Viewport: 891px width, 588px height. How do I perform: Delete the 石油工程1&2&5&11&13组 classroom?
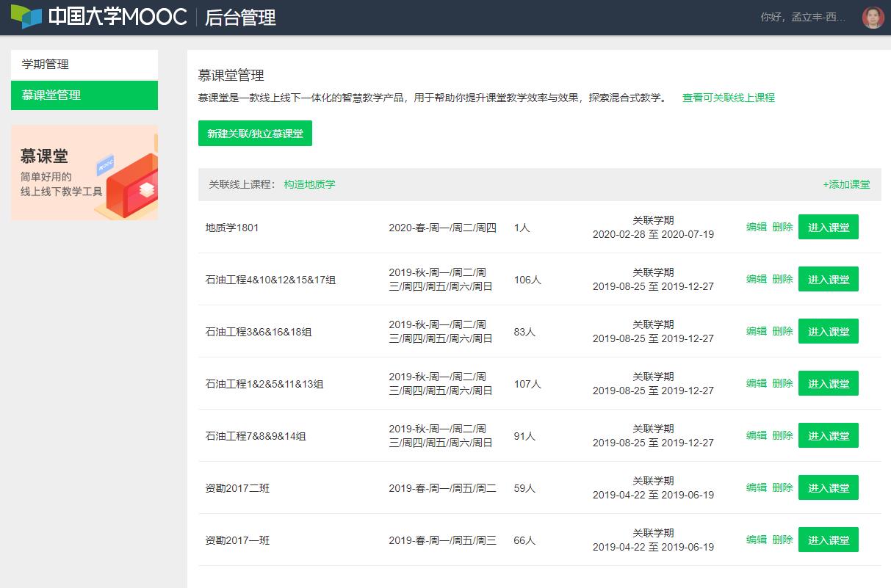(x=782, y=384)
